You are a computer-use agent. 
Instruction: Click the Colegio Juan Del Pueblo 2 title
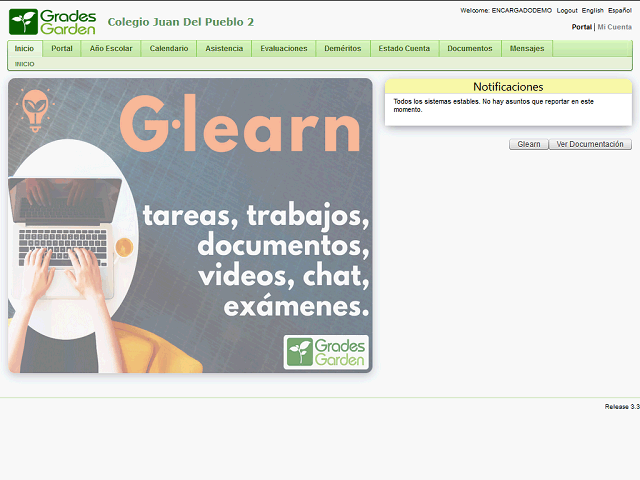(x=181, y=22)
